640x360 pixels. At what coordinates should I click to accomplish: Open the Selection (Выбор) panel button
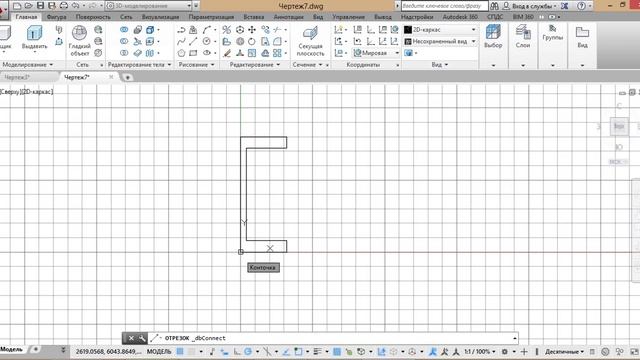click(493, 37)
